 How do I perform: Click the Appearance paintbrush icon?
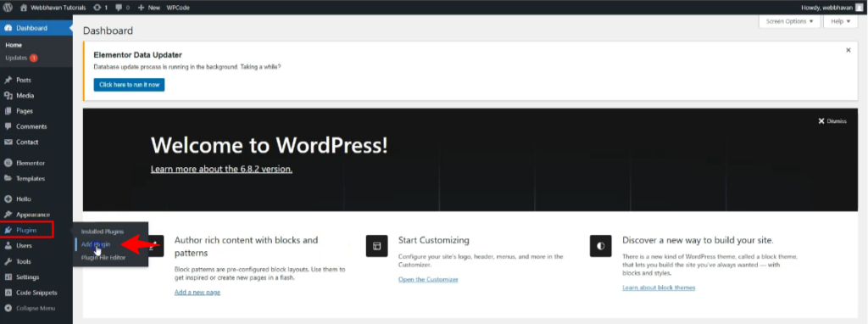pos(8,215)
